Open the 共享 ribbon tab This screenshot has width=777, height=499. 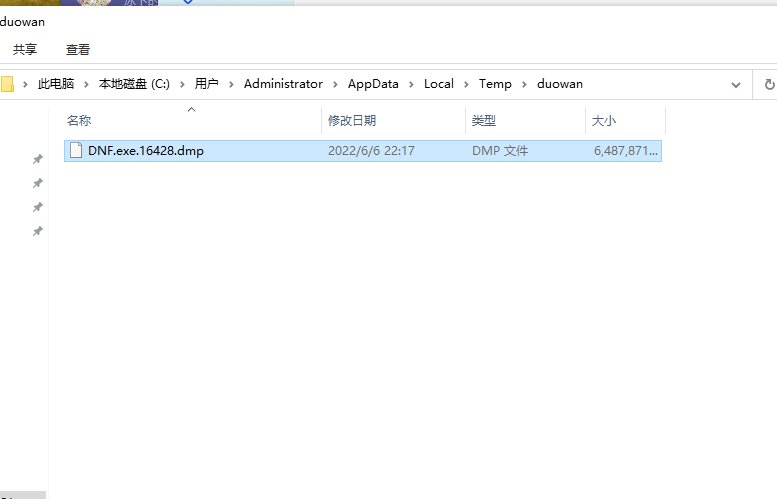coord(25,49)
